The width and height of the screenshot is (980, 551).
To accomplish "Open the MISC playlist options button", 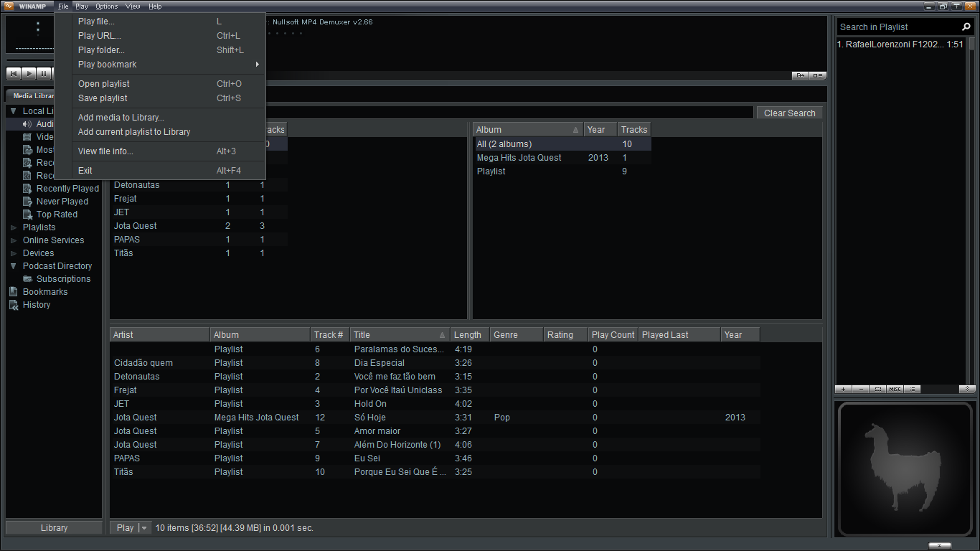I will (895, 389).
